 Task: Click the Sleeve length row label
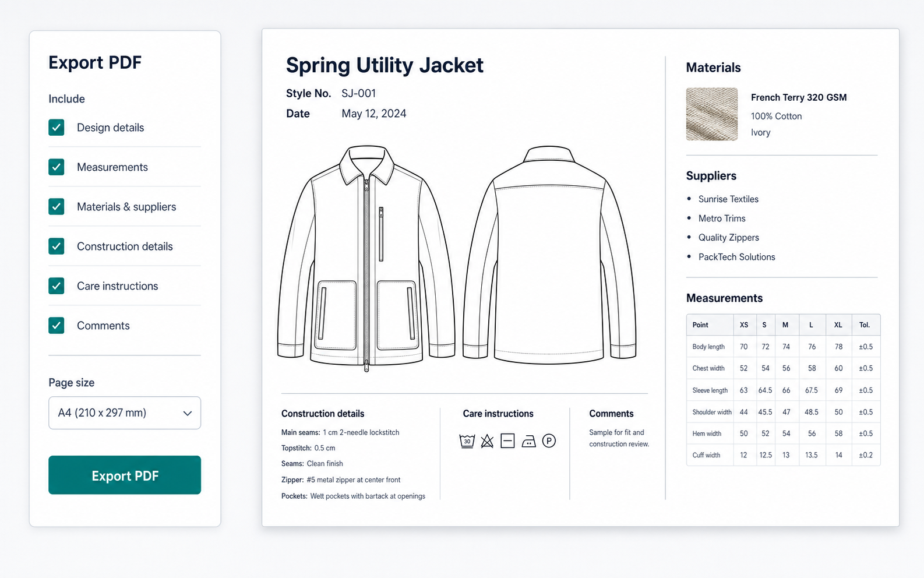coord(710,390)
